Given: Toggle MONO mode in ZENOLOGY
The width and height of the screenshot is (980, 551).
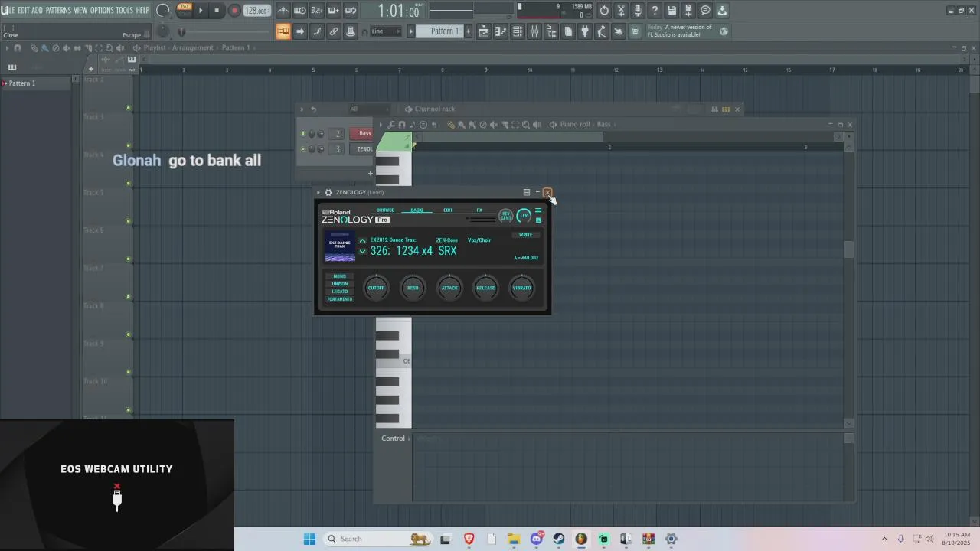Looking at the screenshot, I should (x=340, y=276).
